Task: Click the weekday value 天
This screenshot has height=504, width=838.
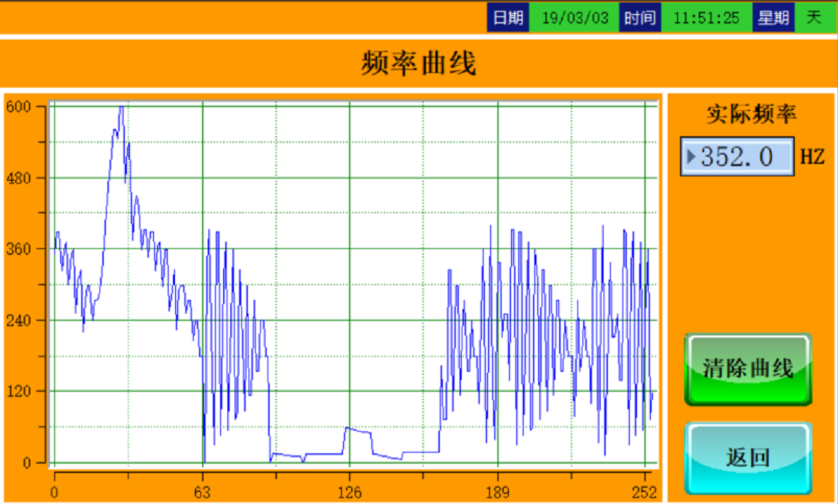Action: pyautogui.click(x=814, y=18)
